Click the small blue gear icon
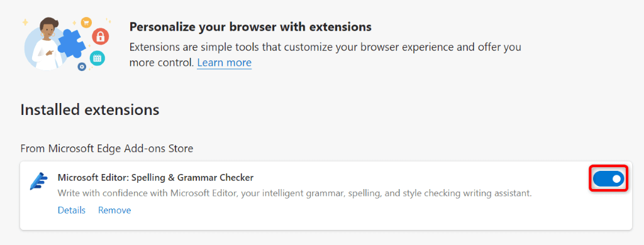This screenshot has height=245, width=644. point(82,67)
